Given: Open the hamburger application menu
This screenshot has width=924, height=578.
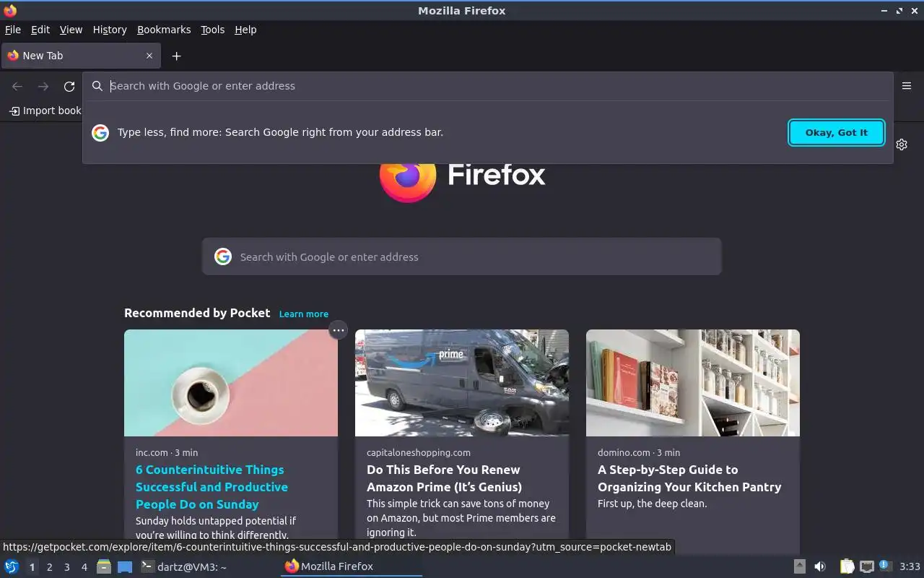Looking at the screenshot, I should (x=907, y=85).
